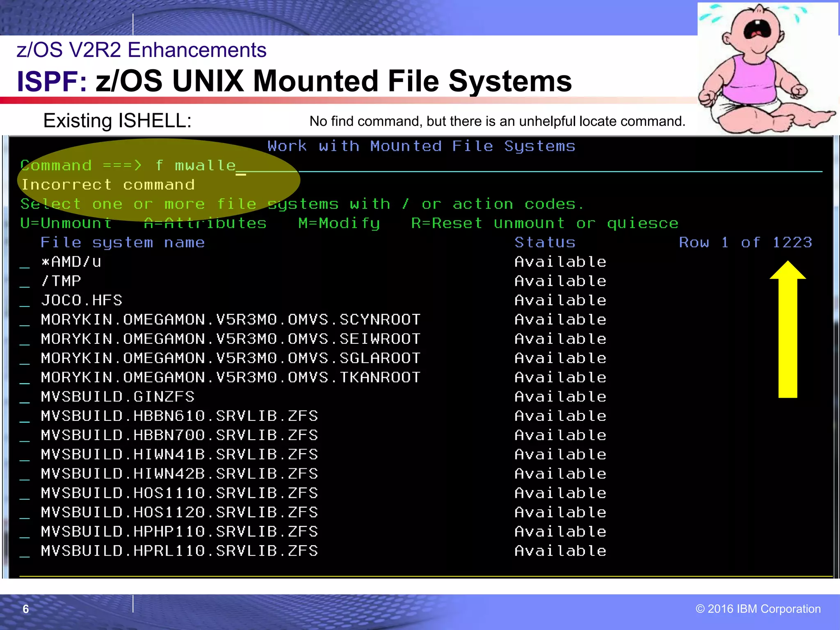Click the 'Work with Mounted File Systems' panel title
840x630 pixels.
tap(421, 146)
